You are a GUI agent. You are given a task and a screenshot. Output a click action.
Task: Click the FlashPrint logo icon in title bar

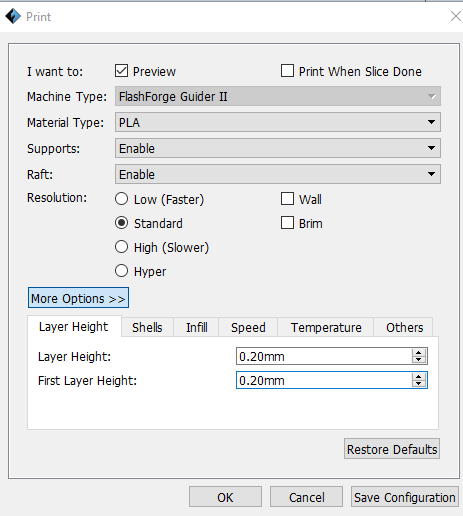tap(13, 16)
